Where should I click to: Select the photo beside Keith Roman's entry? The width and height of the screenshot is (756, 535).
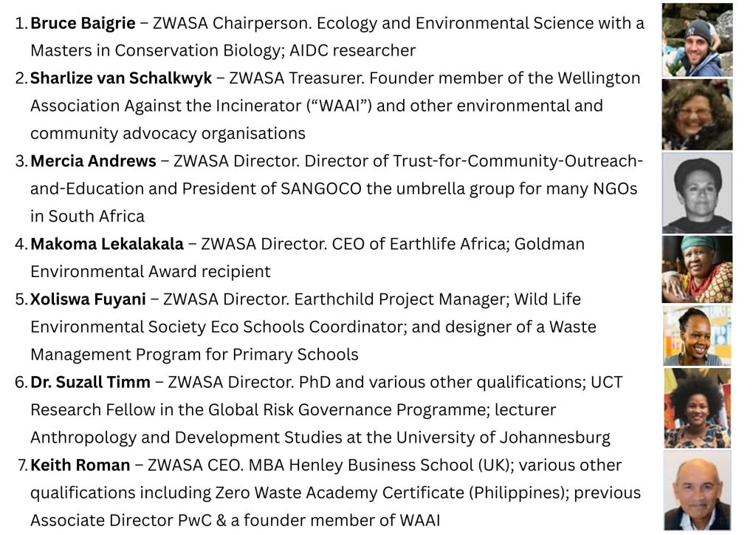tap(697, 490)
